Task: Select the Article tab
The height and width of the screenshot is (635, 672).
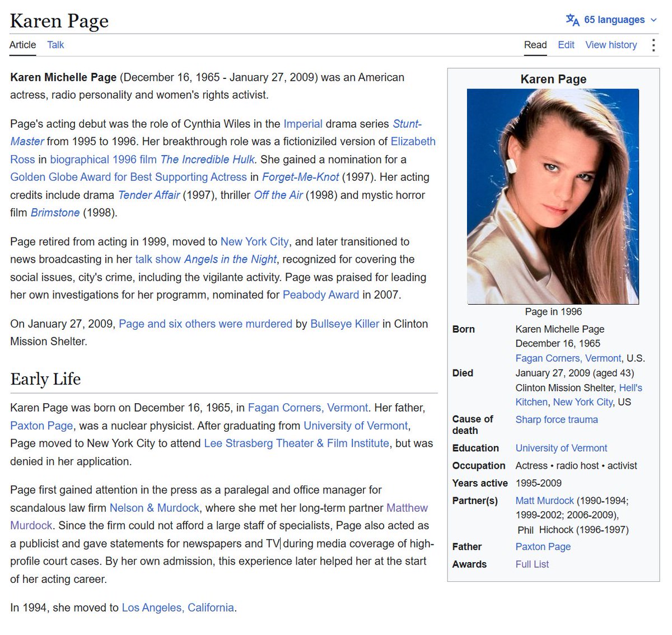Action: tap(22, 45)
